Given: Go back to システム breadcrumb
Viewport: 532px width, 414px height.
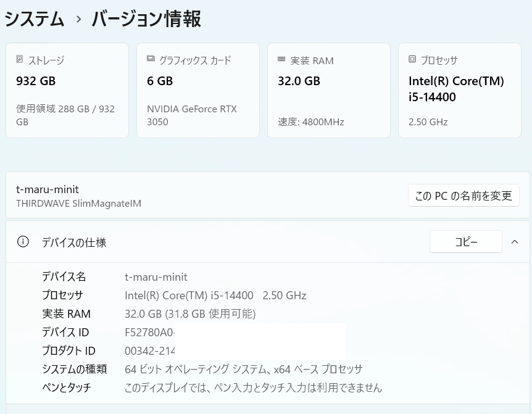Looking at the screenshot, I should [35, 19].
